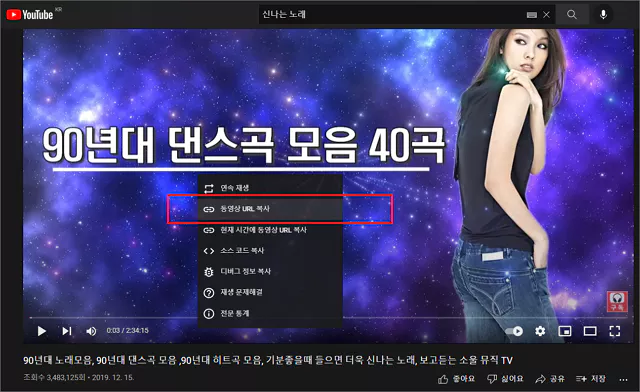Viewport: 640px width, 392px height.
Task: Choose 현재 시간에 동영상 URL 복사
Action: (x=270, y=230)
